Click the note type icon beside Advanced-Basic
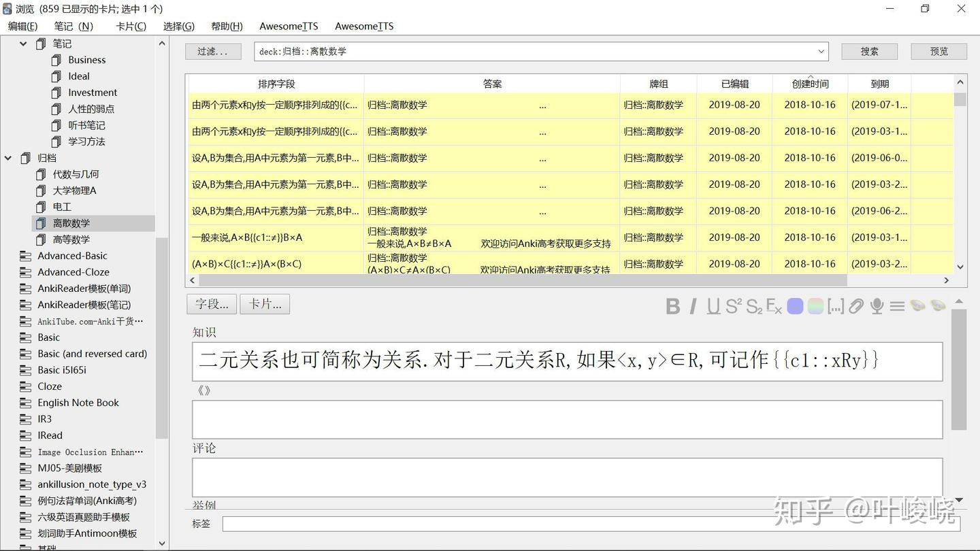 tap(26, 256)
